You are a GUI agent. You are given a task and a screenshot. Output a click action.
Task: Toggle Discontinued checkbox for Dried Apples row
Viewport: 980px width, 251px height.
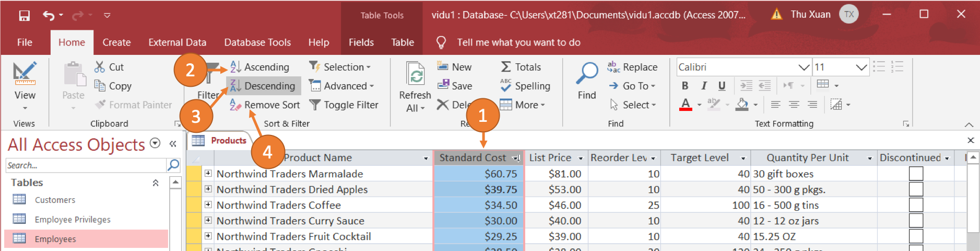[x=916, y=189]
